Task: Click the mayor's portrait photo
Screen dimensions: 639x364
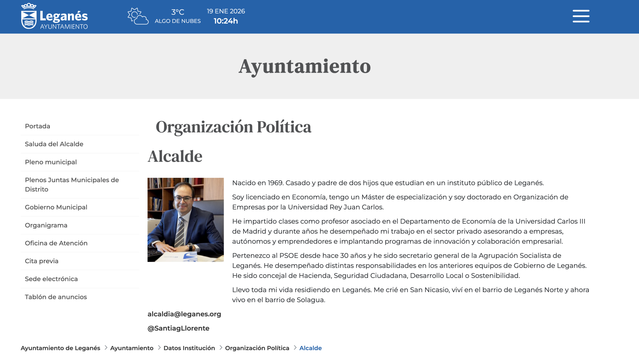Action: (185, 220)
